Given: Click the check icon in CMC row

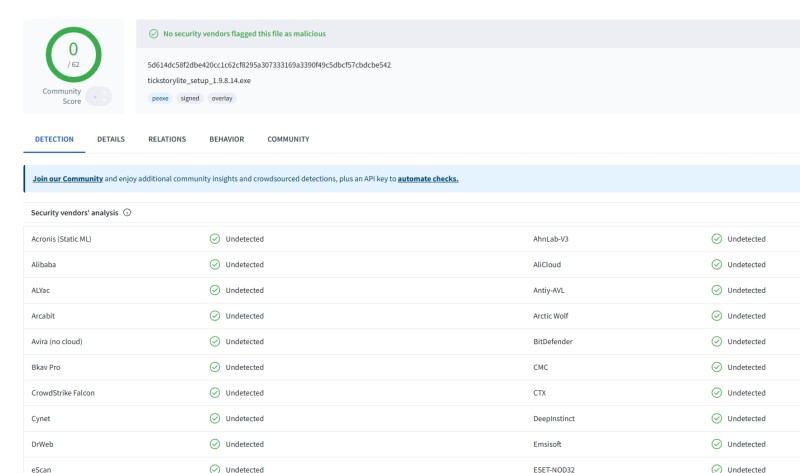Looking at the screenshot, I should tap(717, 367).
